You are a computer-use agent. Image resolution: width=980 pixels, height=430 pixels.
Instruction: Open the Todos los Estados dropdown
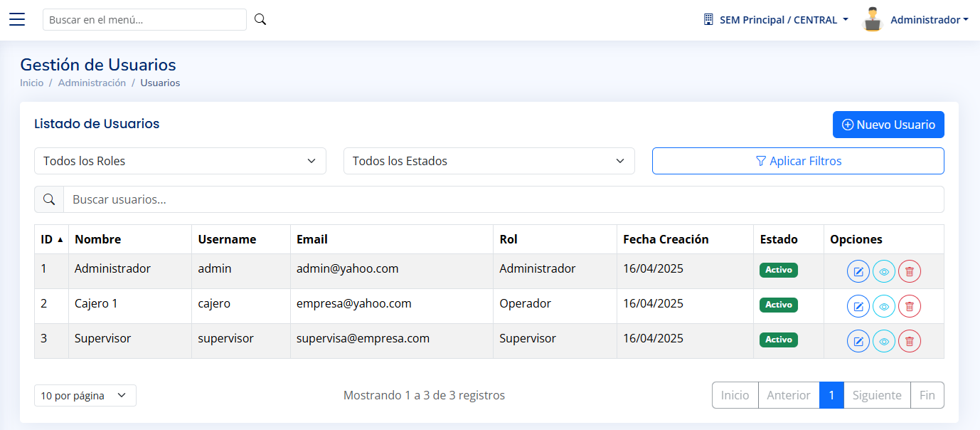point(489,161)
